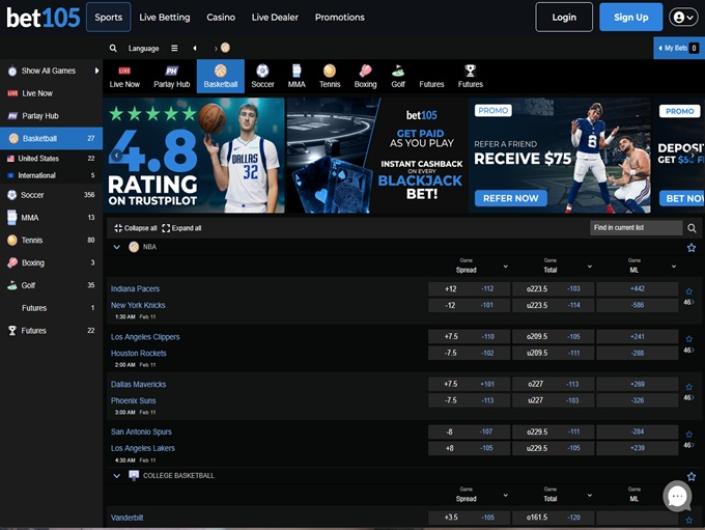
Task: Select Indiana Pacers +442 moneyline odds
Action: click(x=636, y=289)
